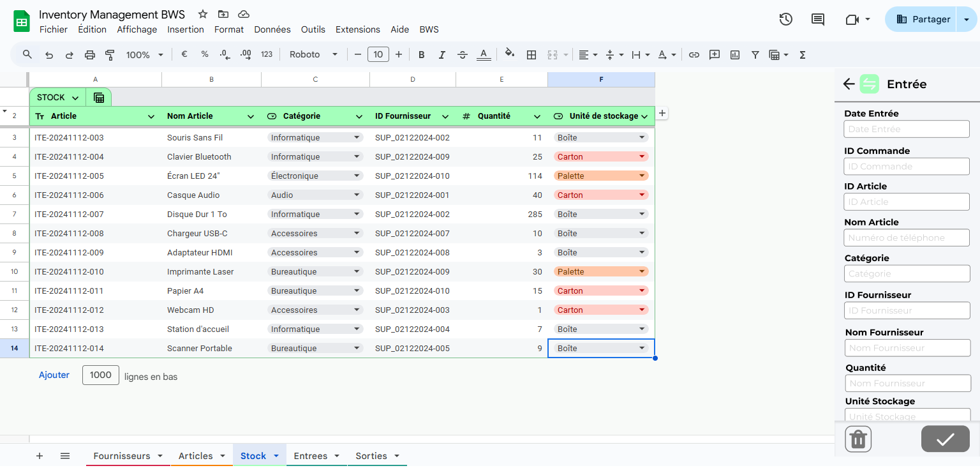Open the Insertion menu

186,29
